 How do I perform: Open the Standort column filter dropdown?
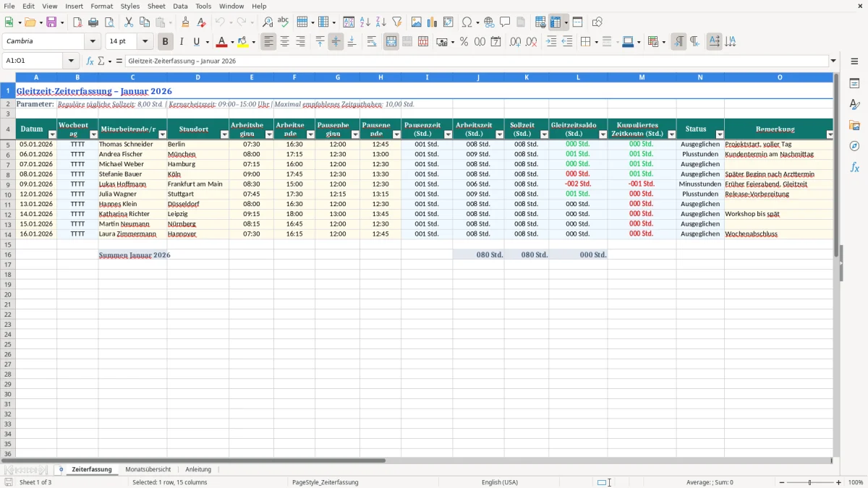coord(224,134)
